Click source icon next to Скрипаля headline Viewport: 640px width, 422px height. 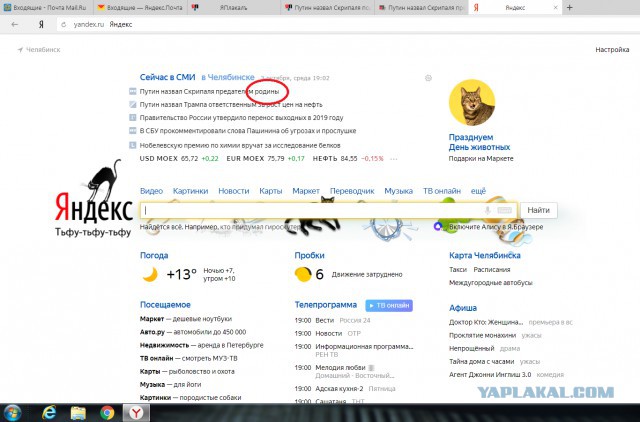tap(133, 91)
